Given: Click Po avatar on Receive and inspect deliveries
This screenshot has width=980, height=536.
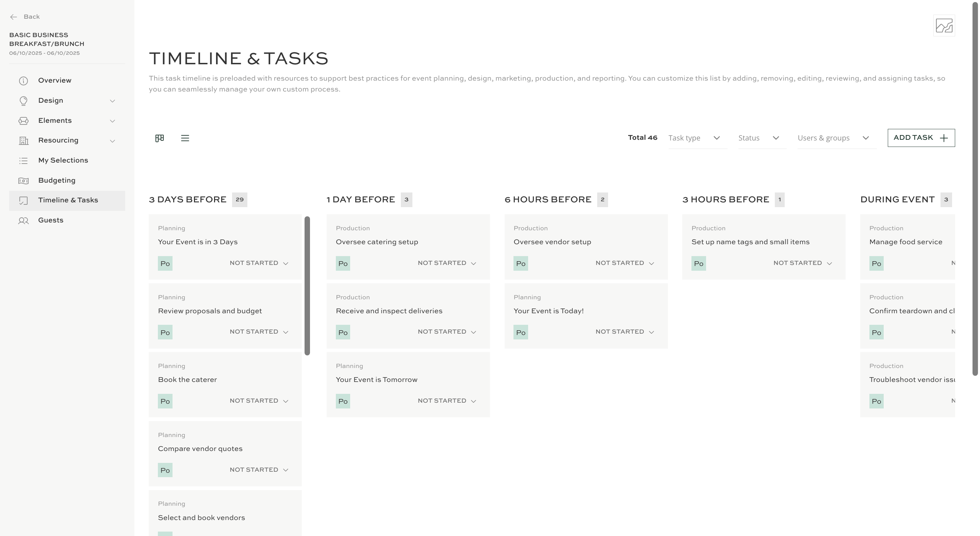Looking at the screenshot, I should 343,332.
